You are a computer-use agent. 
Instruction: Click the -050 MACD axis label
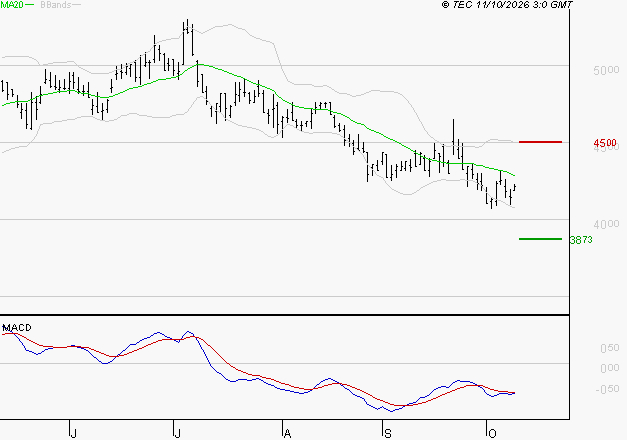coord(607,389)
